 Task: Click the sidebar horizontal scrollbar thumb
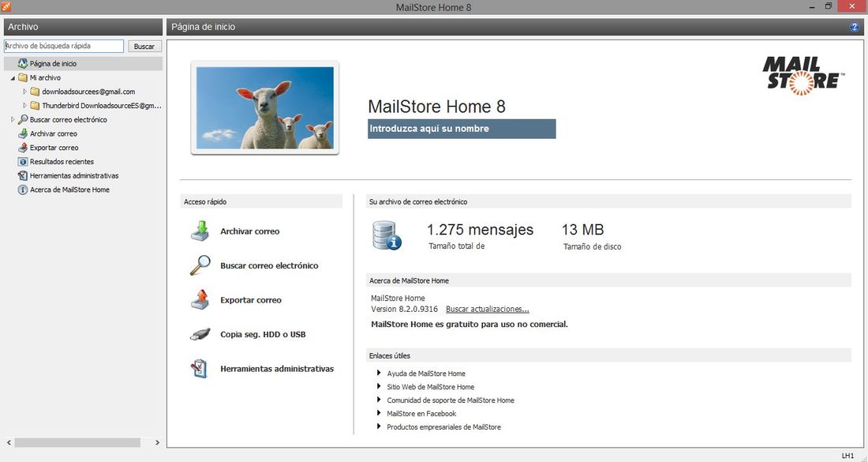77,442
